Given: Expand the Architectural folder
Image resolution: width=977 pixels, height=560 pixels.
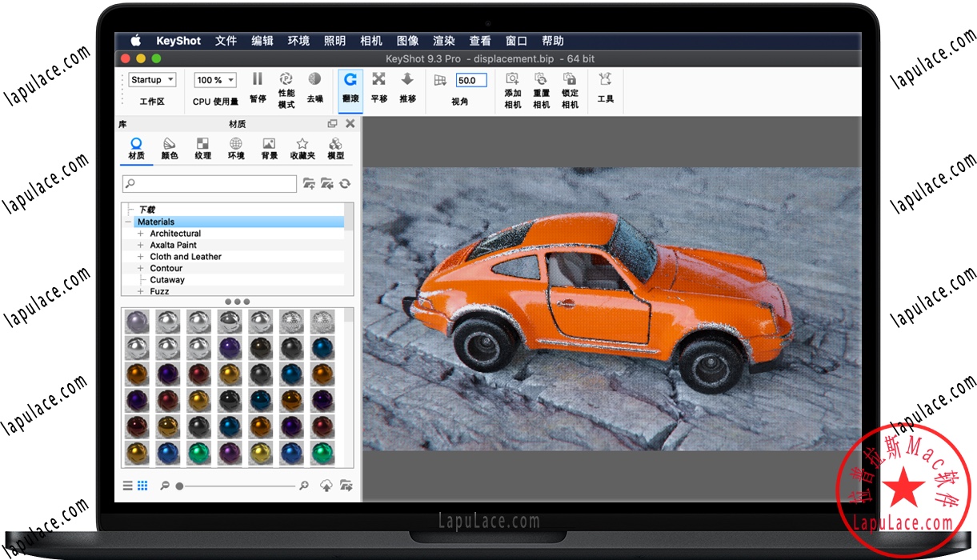Looking at the screenshot, I should click(141, 234).
